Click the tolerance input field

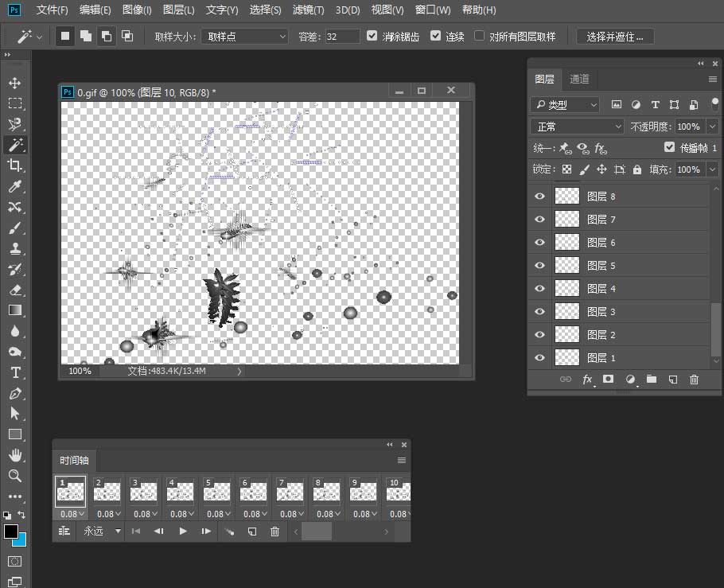342,37
